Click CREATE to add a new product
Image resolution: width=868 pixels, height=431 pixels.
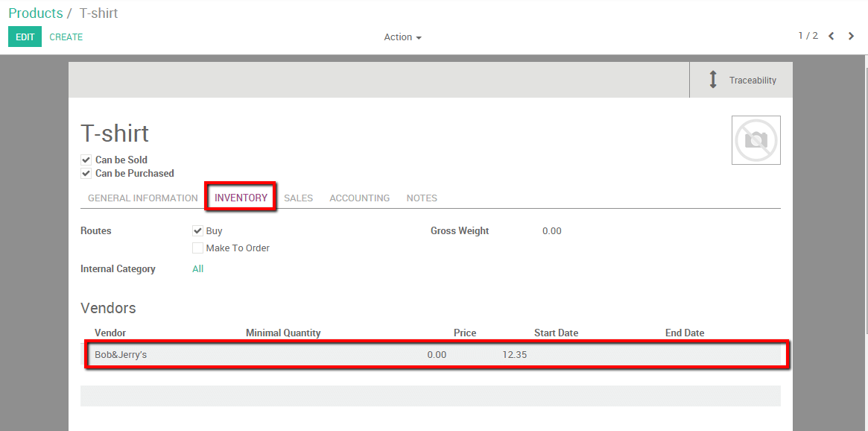[66, 36]
